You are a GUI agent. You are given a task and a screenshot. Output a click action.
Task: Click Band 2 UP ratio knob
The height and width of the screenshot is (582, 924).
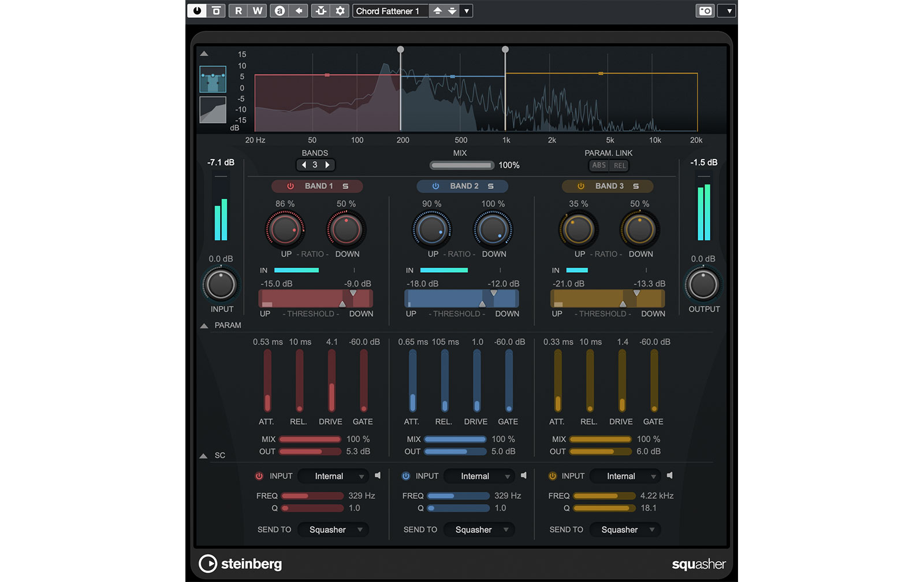(x=431, y=229)
